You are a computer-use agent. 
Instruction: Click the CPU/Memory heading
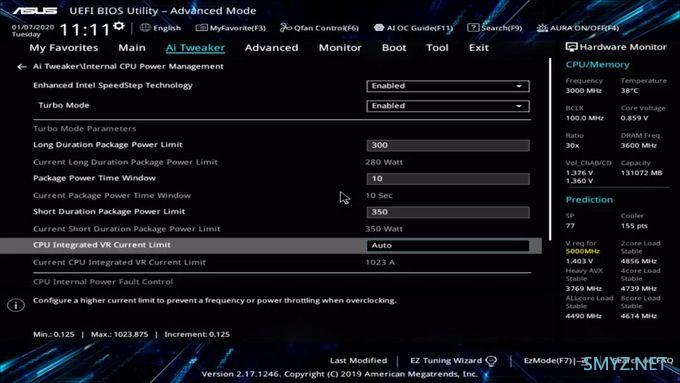coord(597,65)
